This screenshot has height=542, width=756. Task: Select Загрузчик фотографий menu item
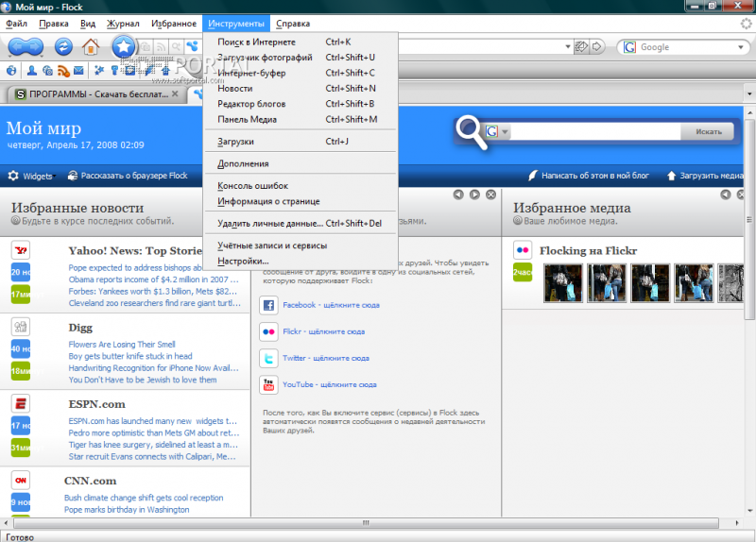(301, 58)
